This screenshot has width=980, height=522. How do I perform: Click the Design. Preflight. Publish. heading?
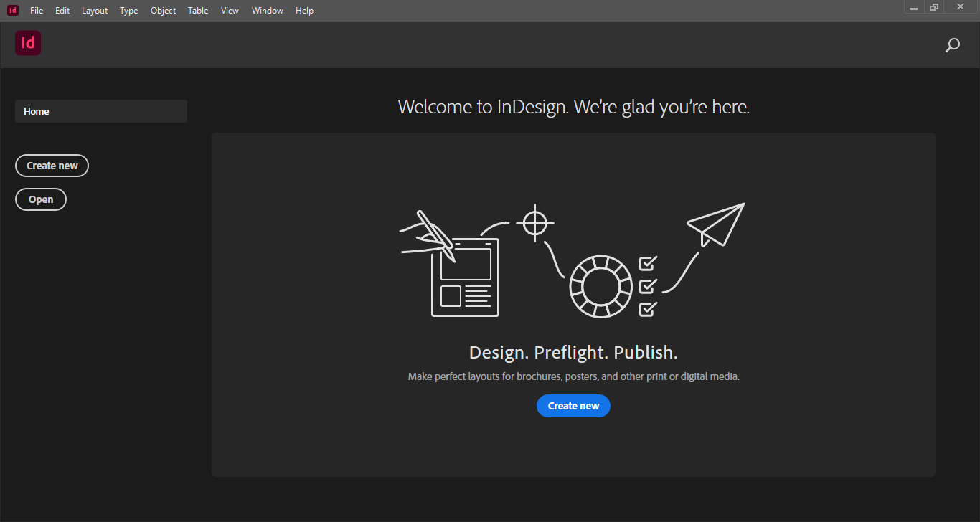(x=573, y=353)
